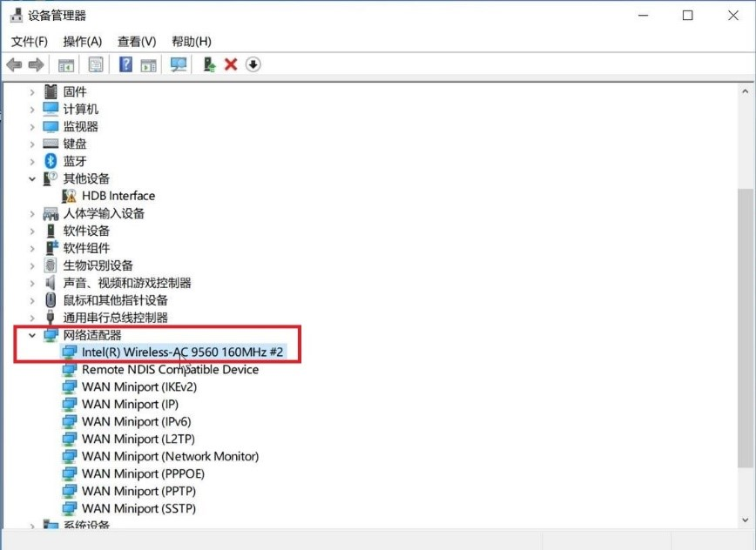756x550 pixels.
Task: Expand the 键盘 keyboard category
Action: [x=32, y=144]
